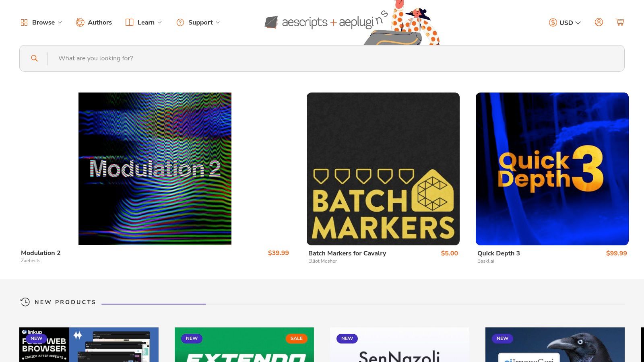This screenshot has width=644, height=362.
Task: Click the dollar currency icon
Action: coord(553,23)
